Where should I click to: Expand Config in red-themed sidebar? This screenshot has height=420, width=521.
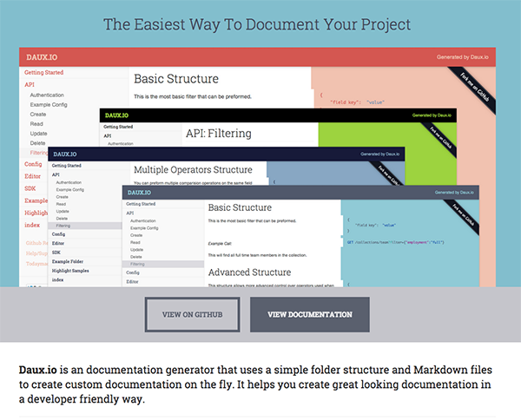coord(33,164)
